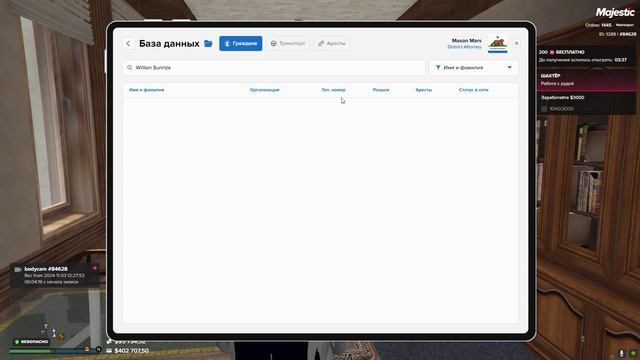Click the green health bar
This screenshot has width=640, height=360.
tap(31, 350)
